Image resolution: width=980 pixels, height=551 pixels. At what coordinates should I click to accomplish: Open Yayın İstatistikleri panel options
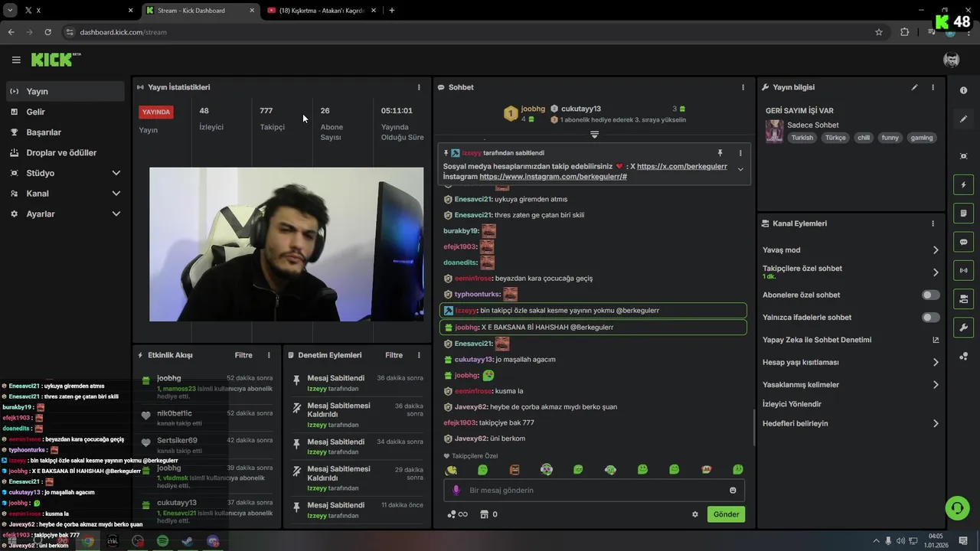419,87
